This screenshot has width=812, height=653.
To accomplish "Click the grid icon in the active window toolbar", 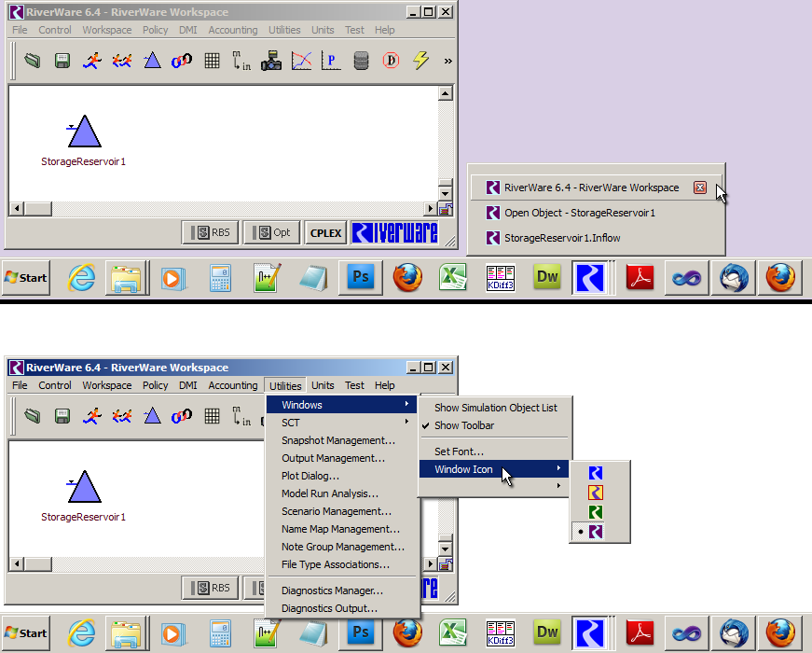I will [212, 416].
